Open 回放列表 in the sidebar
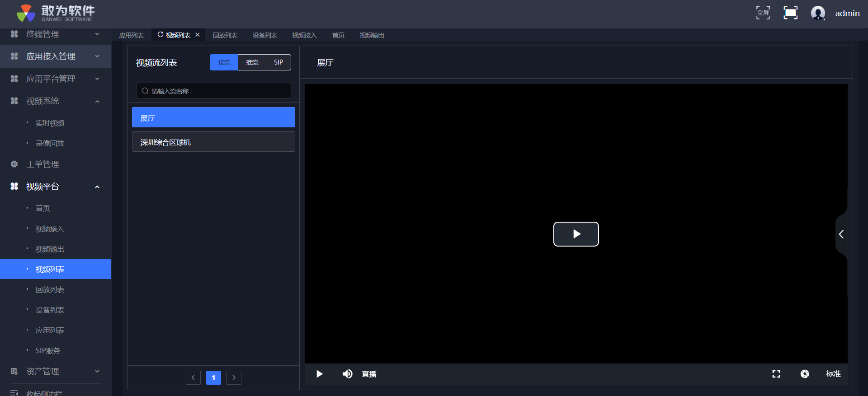868x396 pixels. (50, 289)
